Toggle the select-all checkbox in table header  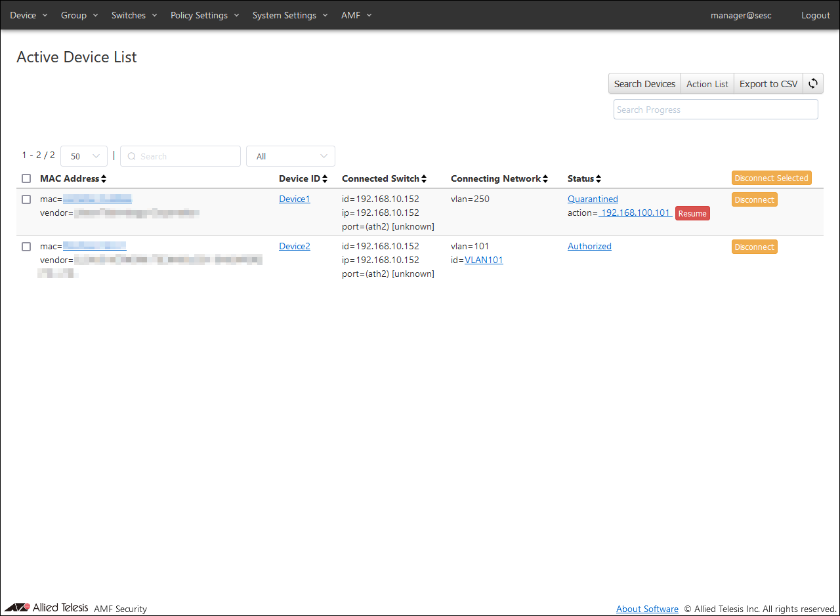(26, 178)
